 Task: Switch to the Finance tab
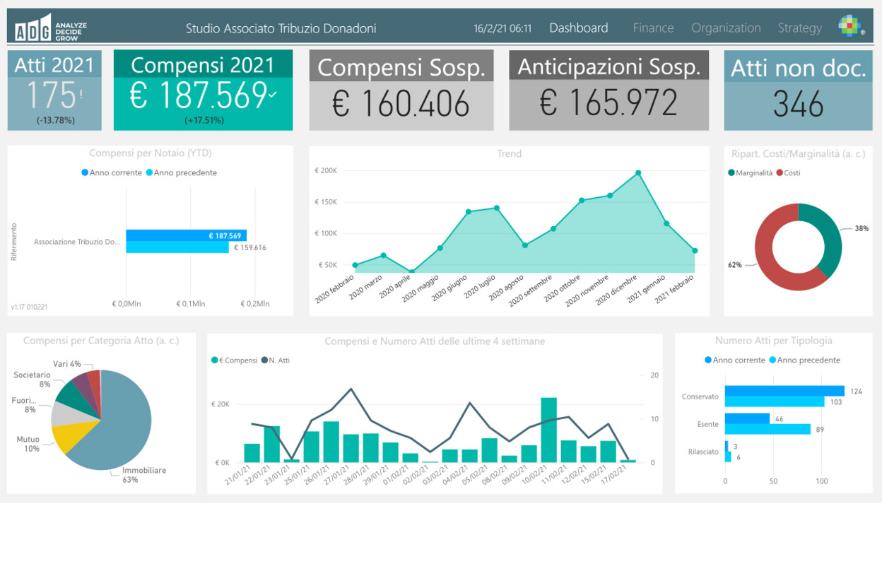[x=653, y=28]
